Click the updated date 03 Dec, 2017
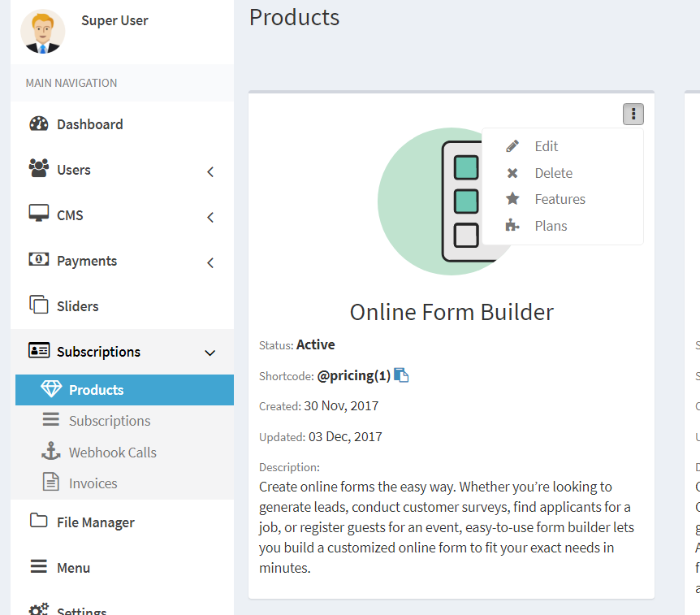This screenshot has height=615, width=700. [345, 437]
